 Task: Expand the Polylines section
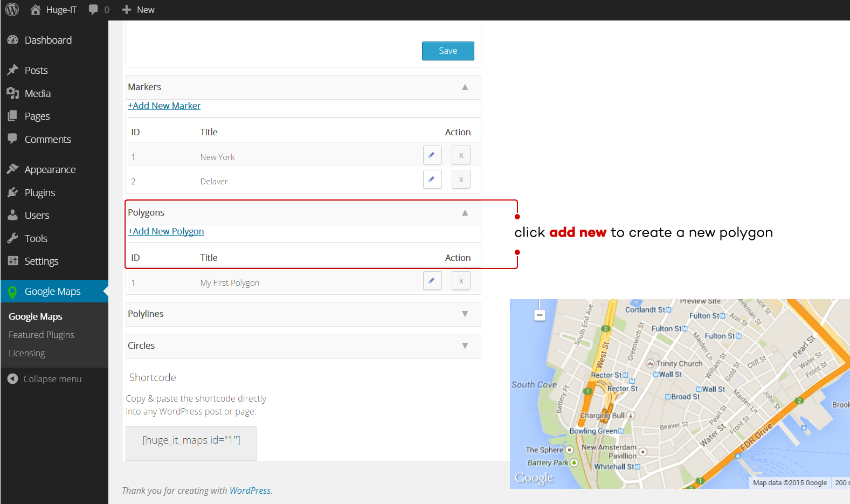click(x=465, y=314)
